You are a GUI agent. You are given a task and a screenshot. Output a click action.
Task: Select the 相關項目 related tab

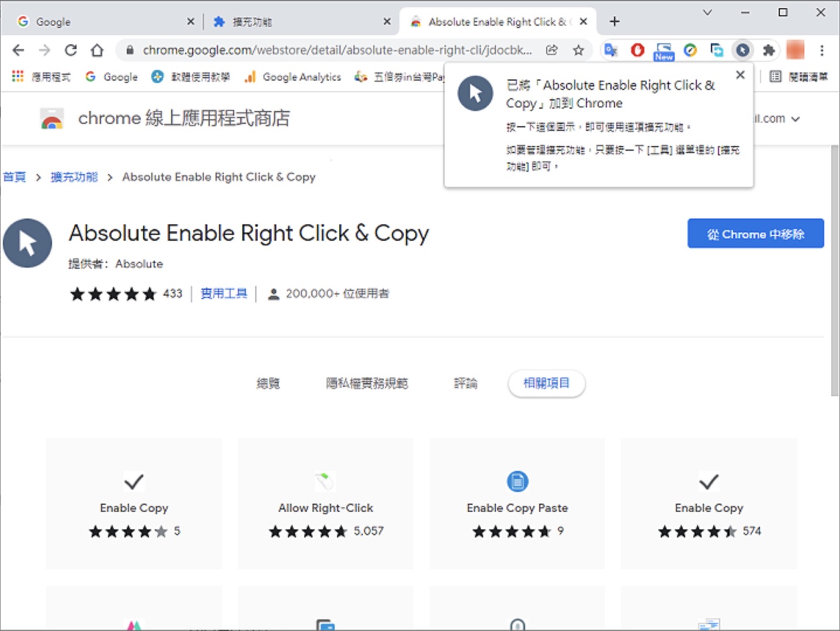pos(546,383)
